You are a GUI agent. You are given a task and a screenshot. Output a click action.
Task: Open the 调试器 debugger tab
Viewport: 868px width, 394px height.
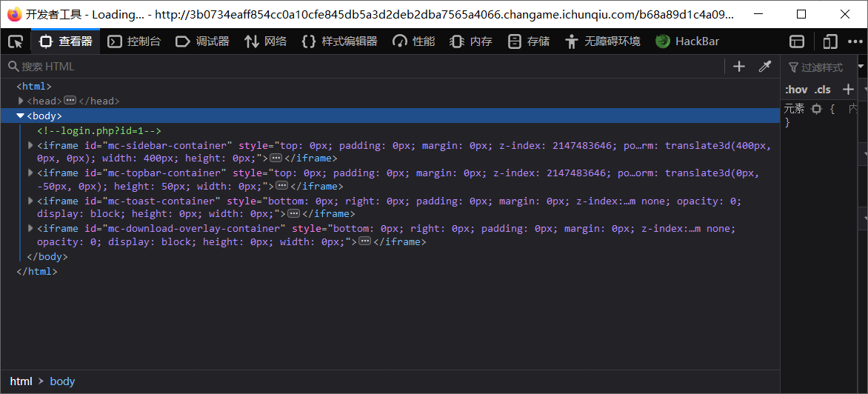tap(202, 41)
